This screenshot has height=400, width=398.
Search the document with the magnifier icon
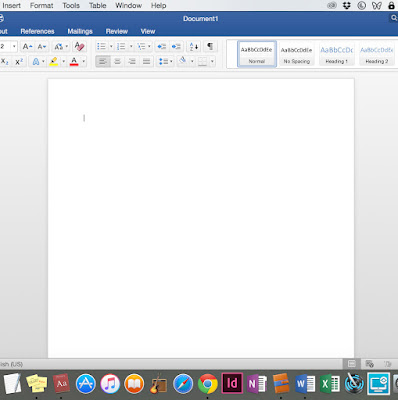[x=393, y=18]
